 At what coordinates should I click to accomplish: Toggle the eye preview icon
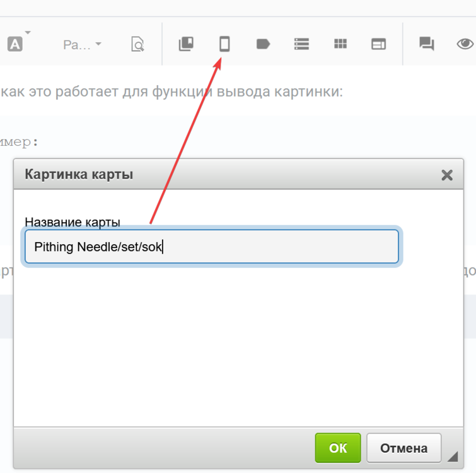pyautogui.click(x=465, y=44)
